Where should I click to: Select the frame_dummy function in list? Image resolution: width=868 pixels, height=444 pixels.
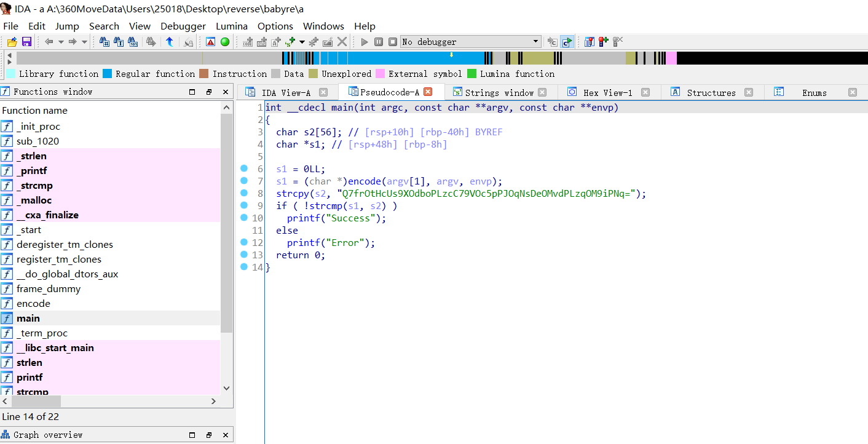click(110, 288)
